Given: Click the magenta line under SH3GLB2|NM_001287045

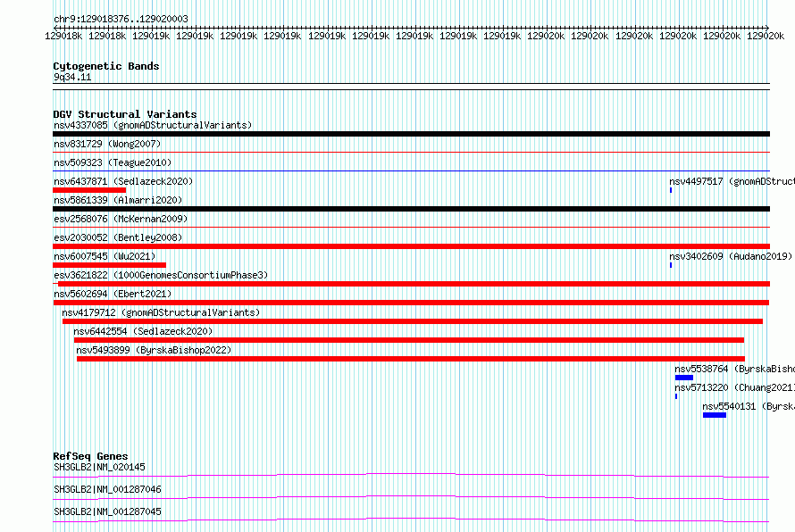Looking at the screenshot, I should 411,520.
